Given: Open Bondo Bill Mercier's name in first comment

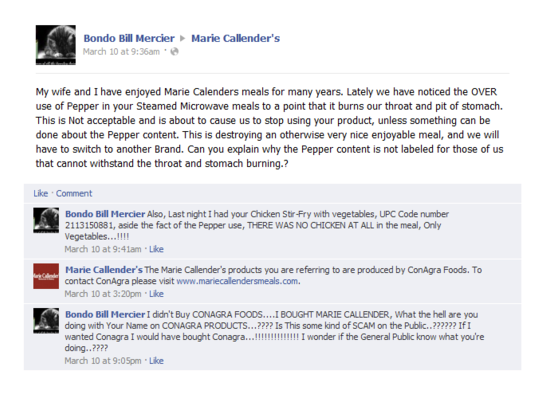Looking at the screenshot, I should pyautogui.click(x=105, y=214).
